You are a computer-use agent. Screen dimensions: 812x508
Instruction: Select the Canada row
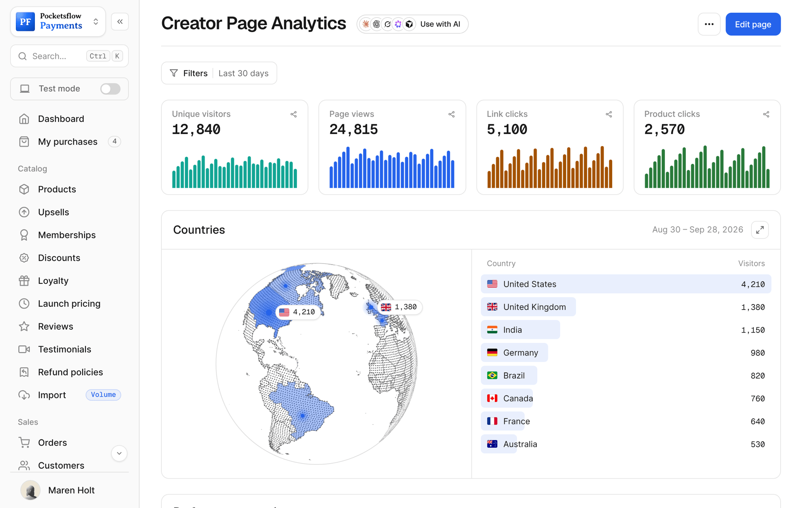626,398
